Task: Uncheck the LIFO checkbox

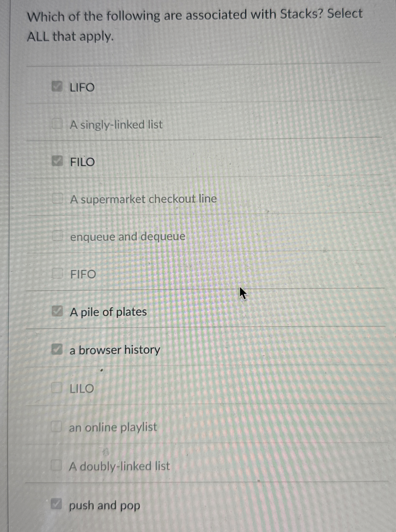Action: (x=57, y=87)
